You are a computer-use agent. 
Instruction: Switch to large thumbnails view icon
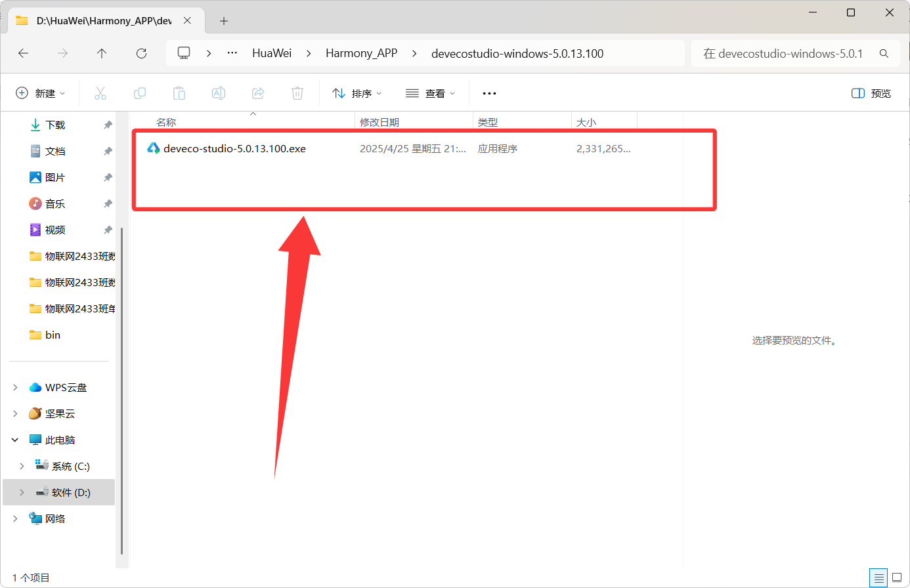point(897,578)
